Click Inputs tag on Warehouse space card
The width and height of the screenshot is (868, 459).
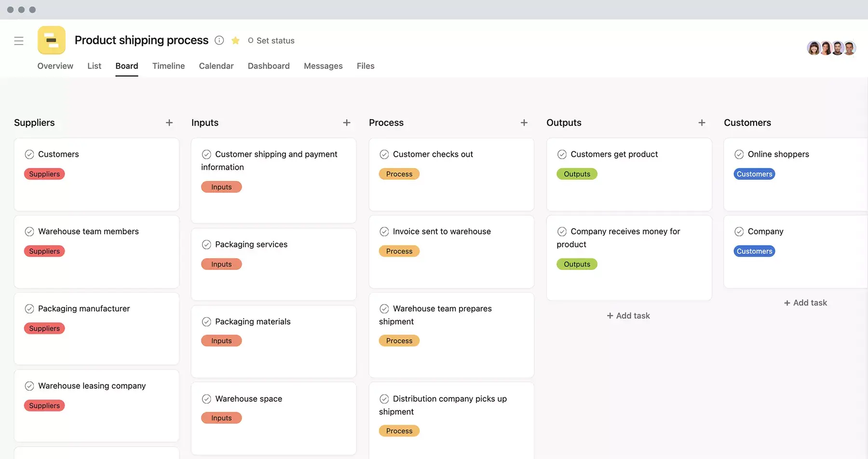(221, 418)
